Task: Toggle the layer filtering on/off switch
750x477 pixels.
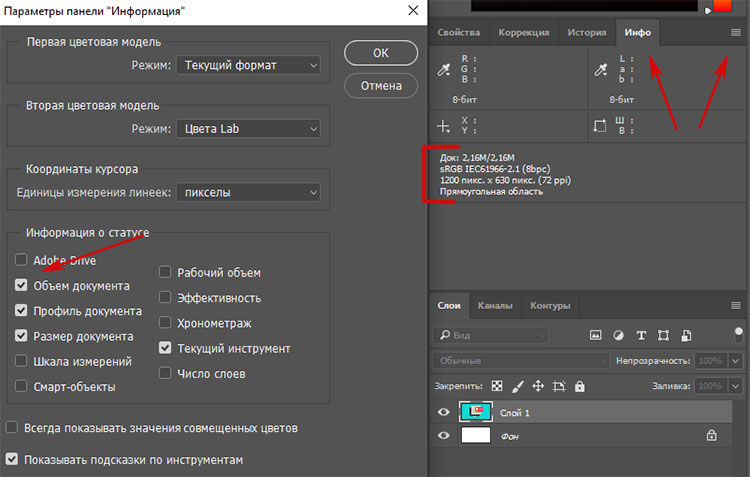Action: tap(739, 335)
